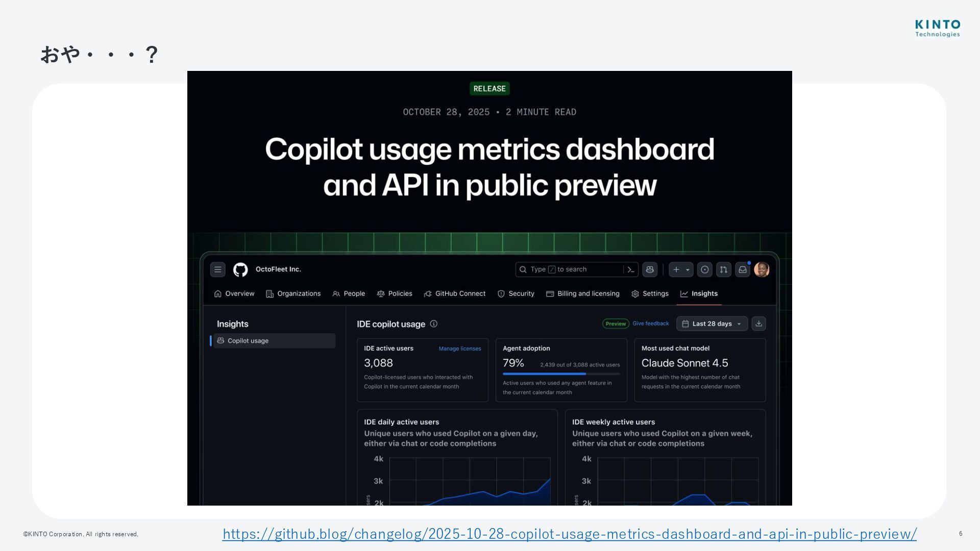The width and height of the screenshot is (980, 551).
Task: Open the Billing and licensing tab
Action: click(582, 293)
